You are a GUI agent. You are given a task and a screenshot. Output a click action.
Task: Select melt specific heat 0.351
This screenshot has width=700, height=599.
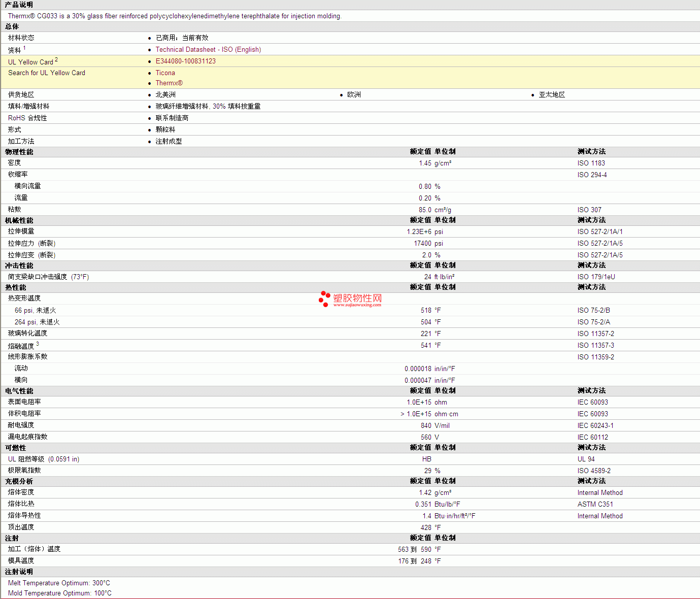click(x=423, y=505)
